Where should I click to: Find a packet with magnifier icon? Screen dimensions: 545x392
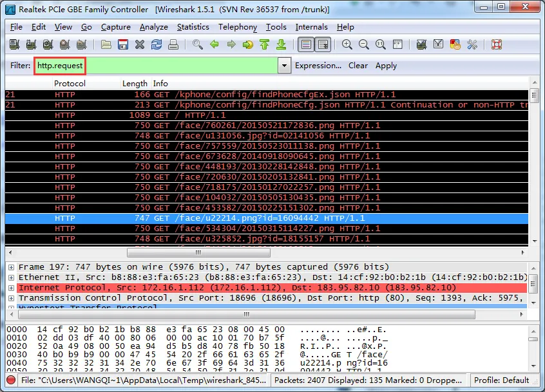198,44
